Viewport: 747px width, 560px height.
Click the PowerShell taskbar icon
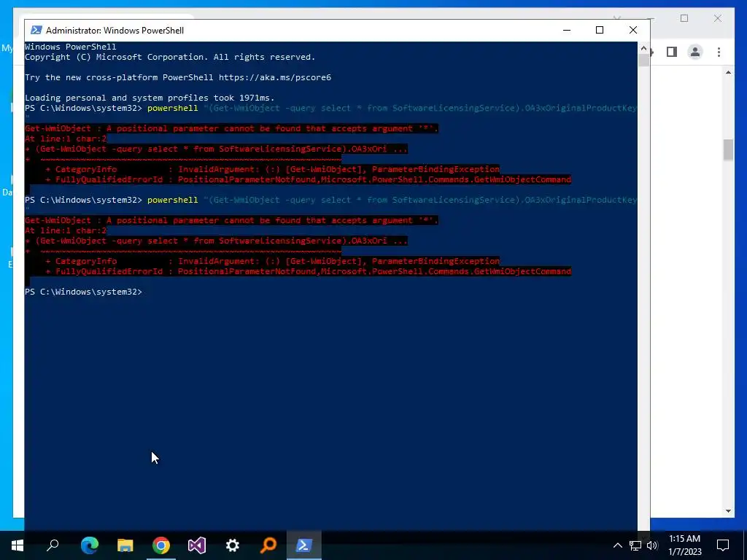pos(304,545)
